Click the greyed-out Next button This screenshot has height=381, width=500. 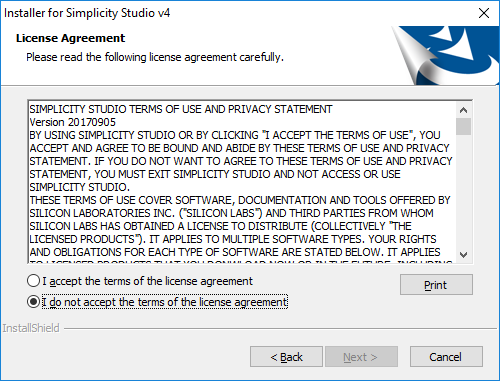click(361, 357)
